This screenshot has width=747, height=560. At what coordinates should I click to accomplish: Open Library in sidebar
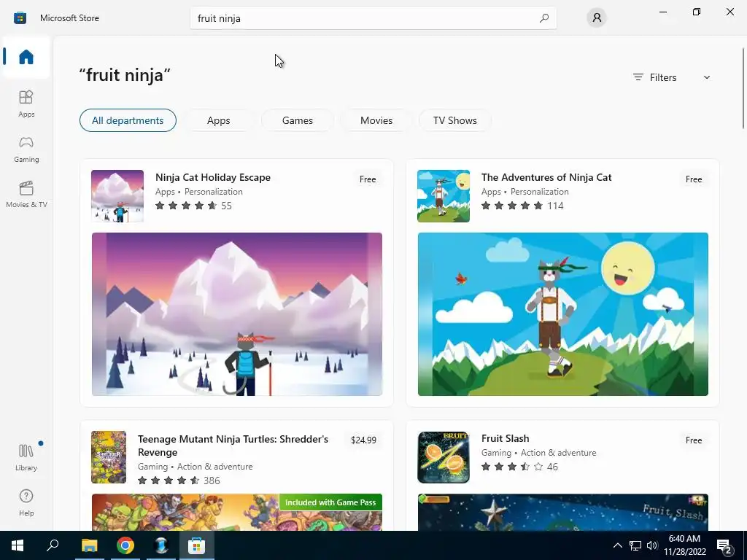[26, 457]
